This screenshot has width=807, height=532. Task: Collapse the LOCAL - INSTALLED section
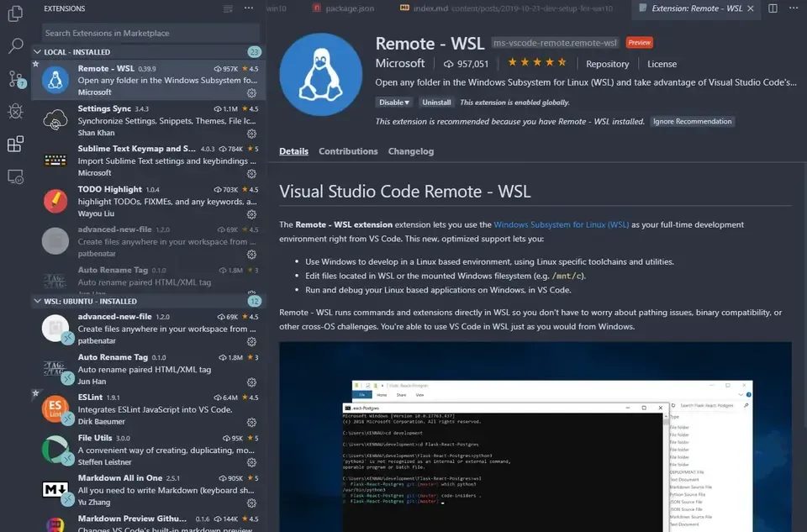point(37,51)
